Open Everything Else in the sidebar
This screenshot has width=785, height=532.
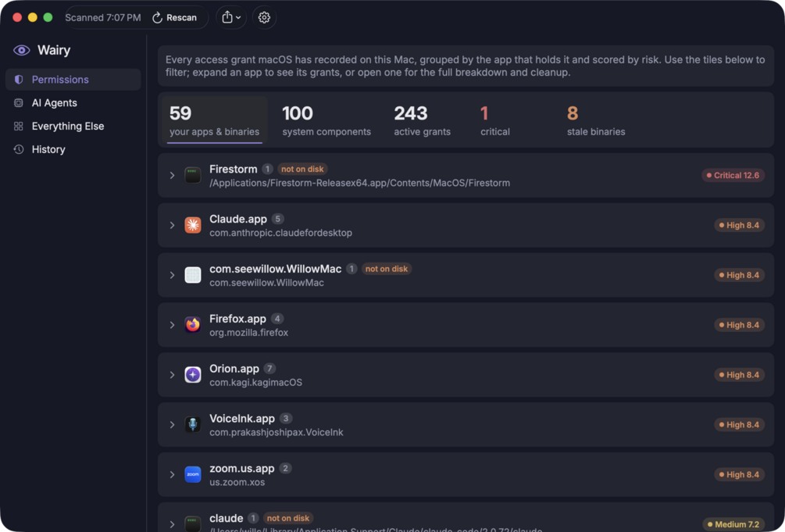[x=73, y=127]
